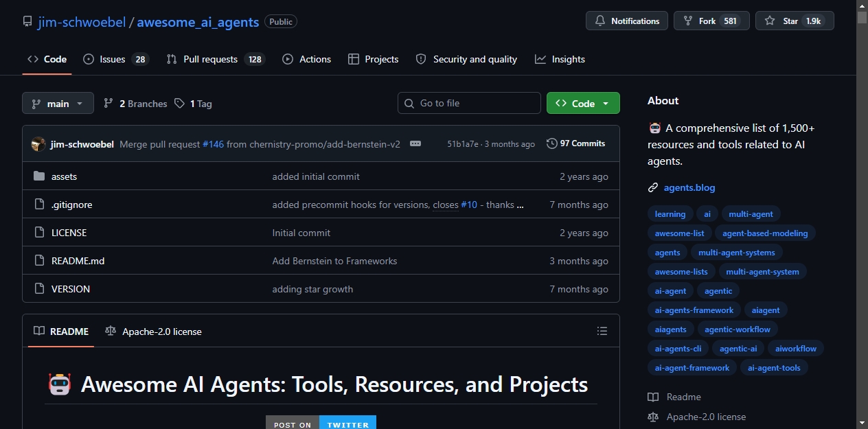Click the star icon in Star button
Screen dimensions: 868x429
point(770,21)
